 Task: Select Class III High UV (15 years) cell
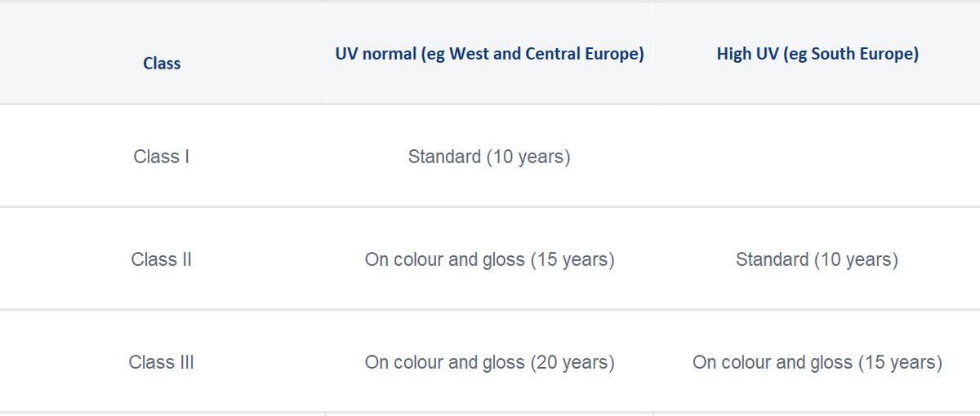[x=817, y=362]
